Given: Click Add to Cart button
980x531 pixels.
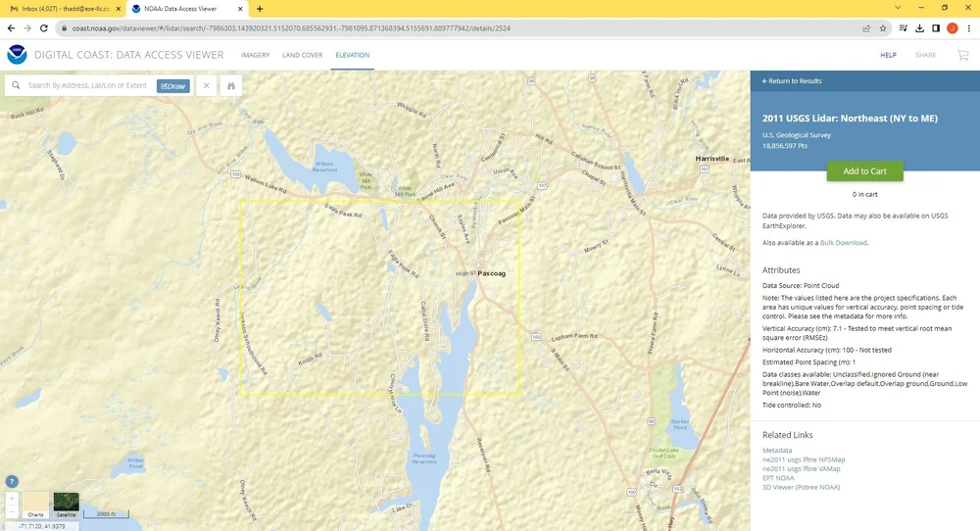Looking at the screenshot, I should (865, 171).
